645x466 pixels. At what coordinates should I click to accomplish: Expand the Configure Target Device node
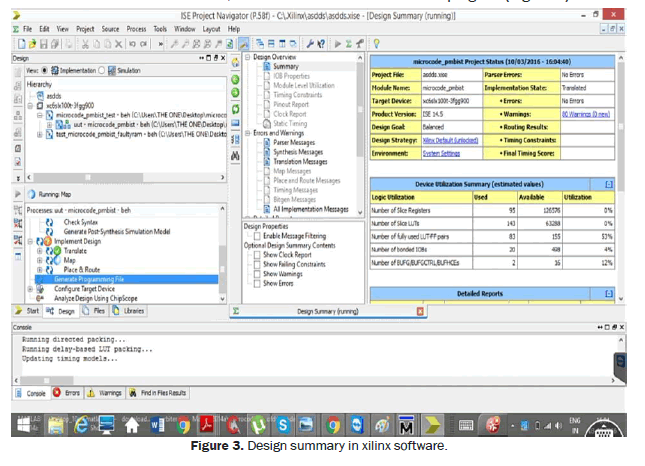[x=30, y=288]
